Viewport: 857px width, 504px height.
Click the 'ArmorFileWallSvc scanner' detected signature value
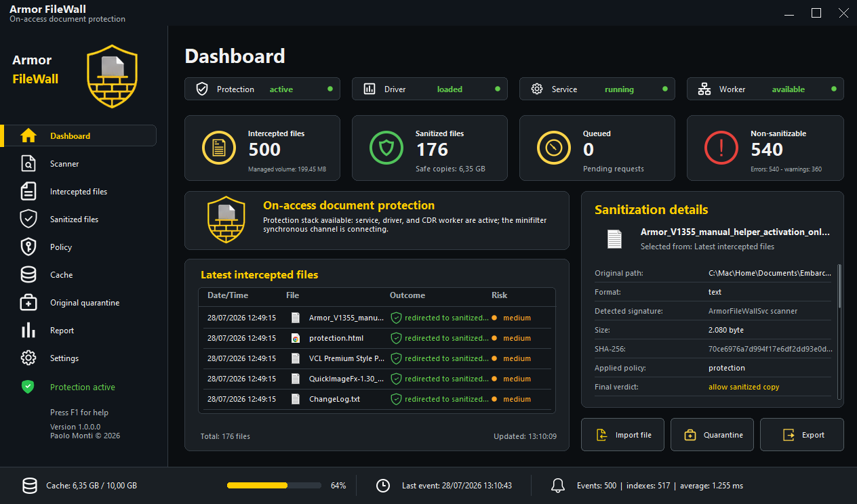(x=753, y=311)
